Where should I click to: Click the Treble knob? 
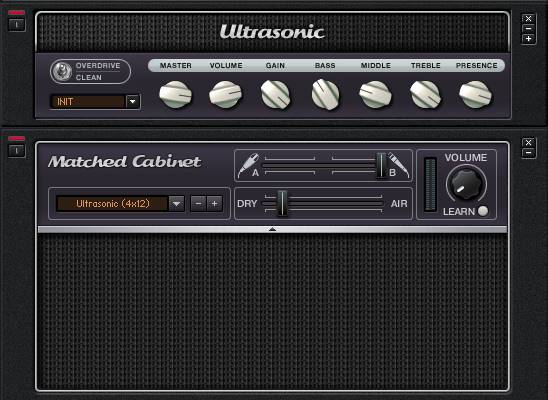[x=425, y=94]
